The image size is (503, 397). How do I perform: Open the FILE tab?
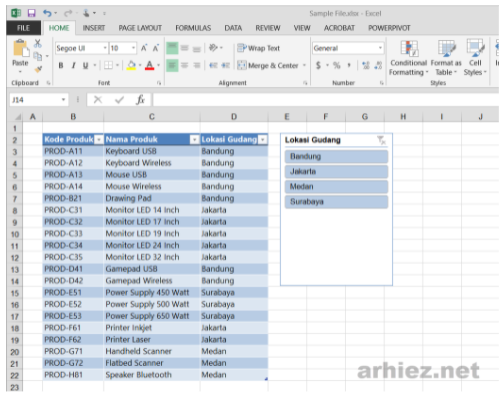click(x=24, y=28)
